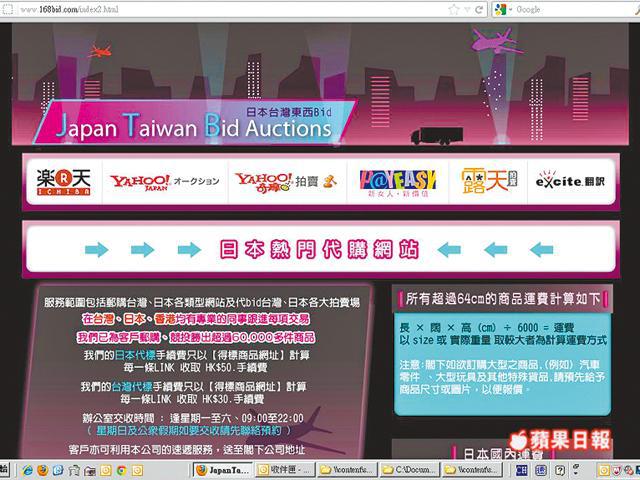The image size is (640, 480).
Task: Click the bookmark star in address bar
Action: tap(453, 9)
